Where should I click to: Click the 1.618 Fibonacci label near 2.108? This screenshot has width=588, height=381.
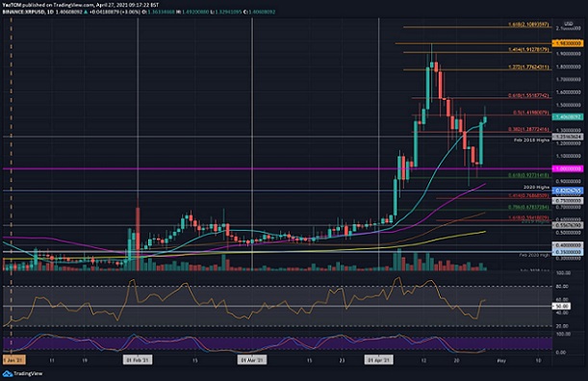[x=528, y=24]
